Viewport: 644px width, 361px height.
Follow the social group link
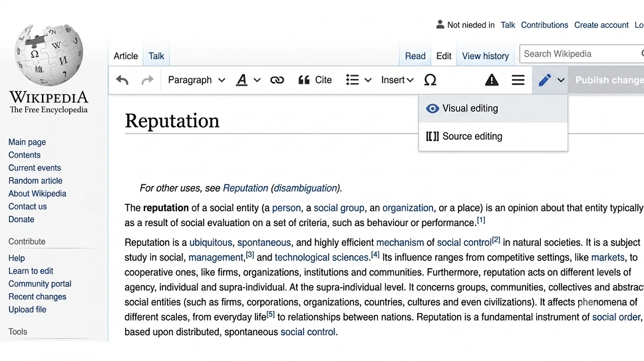click(x=339, y=208)
